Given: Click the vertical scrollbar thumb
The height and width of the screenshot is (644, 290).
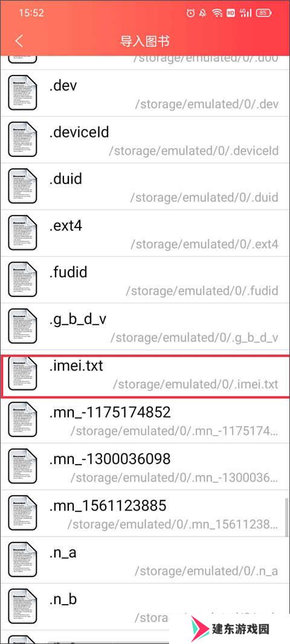Looking at the screenshot, I should point(287,518).
